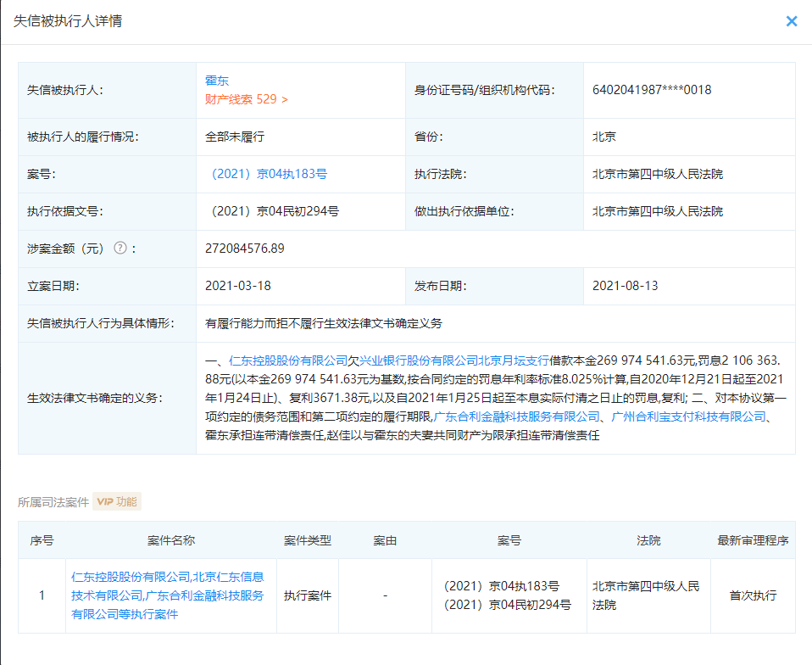Click the amount value 272084576.89
Viewport: 812px width, 665px height.
click(x=245, y=249)
